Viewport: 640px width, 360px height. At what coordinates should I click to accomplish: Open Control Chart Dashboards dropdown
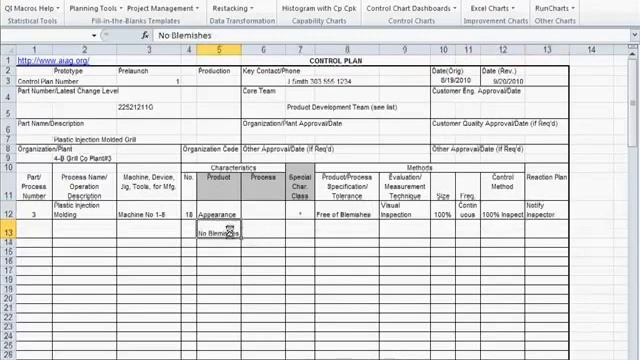pos(411,8)
